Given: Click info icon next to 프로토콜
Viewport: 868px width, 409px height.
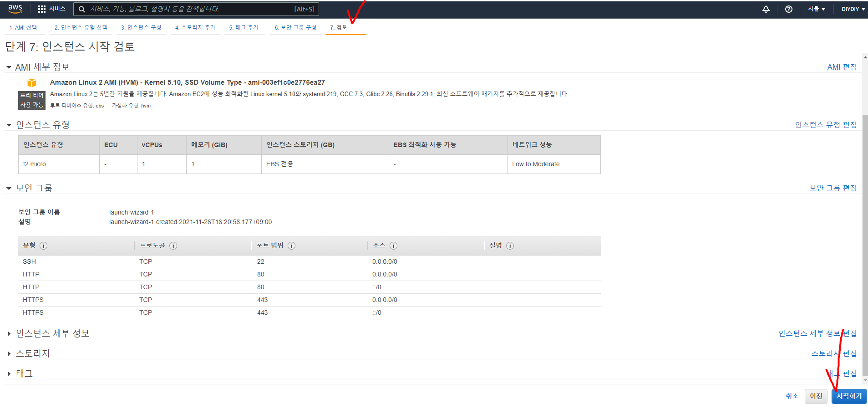Looking at the screenshot, I should click(173, 245).
